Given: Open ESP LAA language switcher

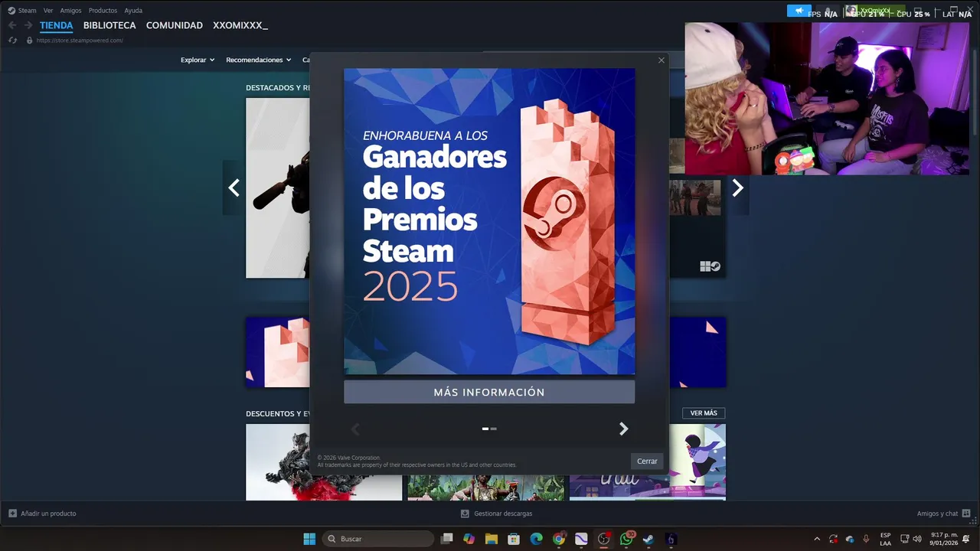Looking at the screenshot, I should click(x=885, y=539).
